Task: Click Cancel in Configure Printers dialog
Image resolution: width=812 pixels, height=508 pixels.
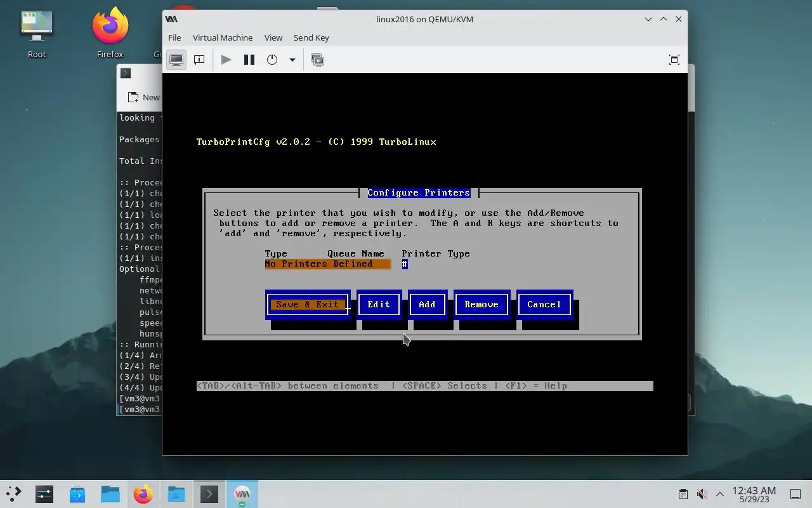Action: coord(544,304)
